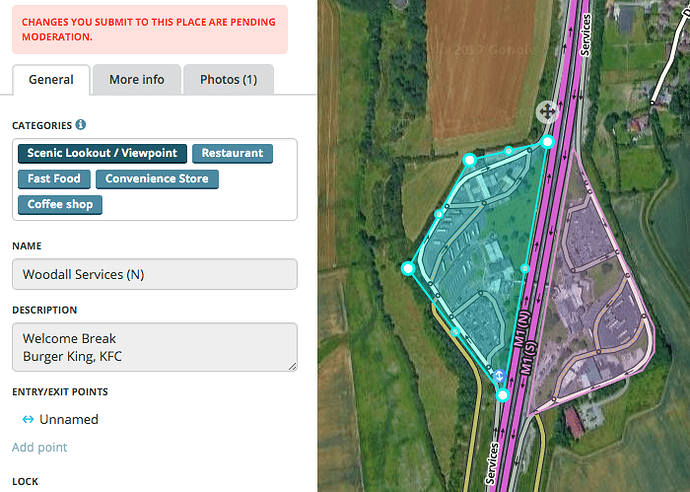
Task: Click the blue entry point marker on map
Action: 498,374
